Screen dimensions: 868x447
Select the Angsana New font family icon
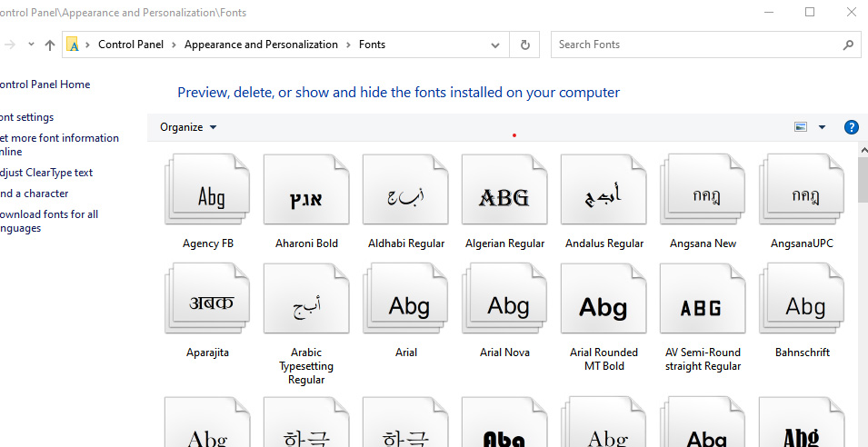(703, 189)
